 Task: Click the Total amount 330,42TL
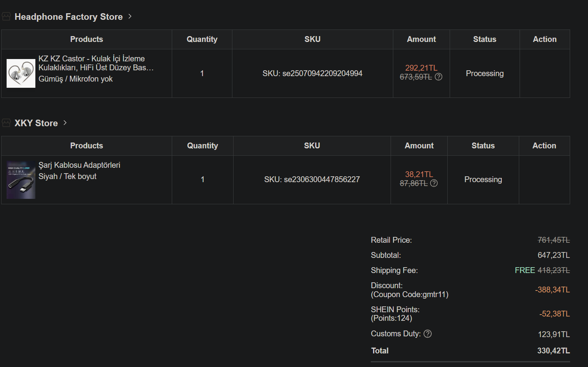pyautogui.click(x=553, y=351)
